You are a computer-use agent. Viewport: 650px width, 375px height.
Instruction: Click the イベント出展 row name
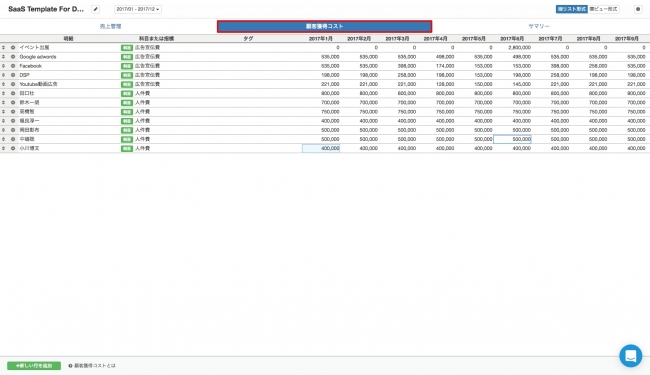point(34,48)
